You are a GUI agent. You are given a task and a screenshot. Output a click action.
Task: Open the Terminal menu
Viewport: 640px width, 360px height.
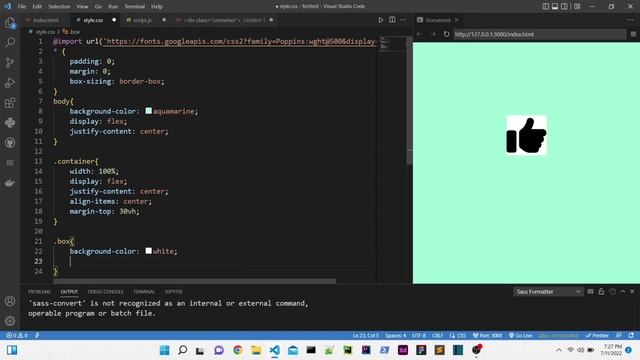click(135, 7)
